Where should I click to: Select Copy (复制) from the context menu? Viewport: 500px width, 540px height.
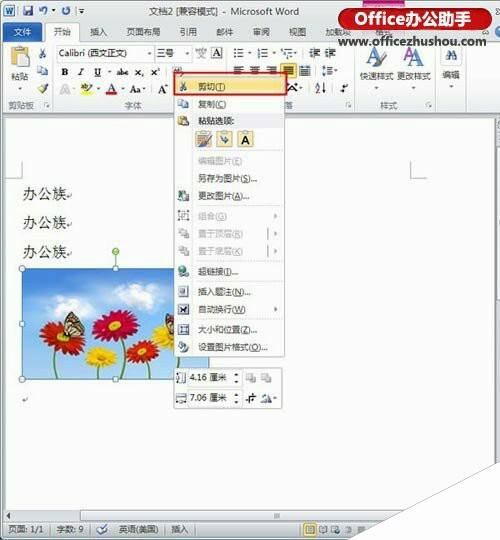tap(230, 104)
